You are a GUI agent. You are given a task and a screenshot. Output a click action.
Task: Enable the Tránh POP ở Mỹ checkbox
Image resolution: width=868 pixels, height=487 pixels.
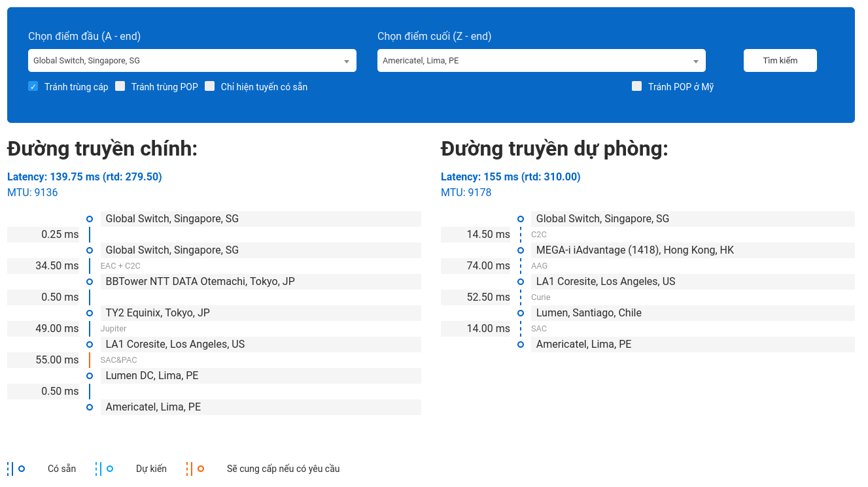pyautogui.click(x=636, y=86)
